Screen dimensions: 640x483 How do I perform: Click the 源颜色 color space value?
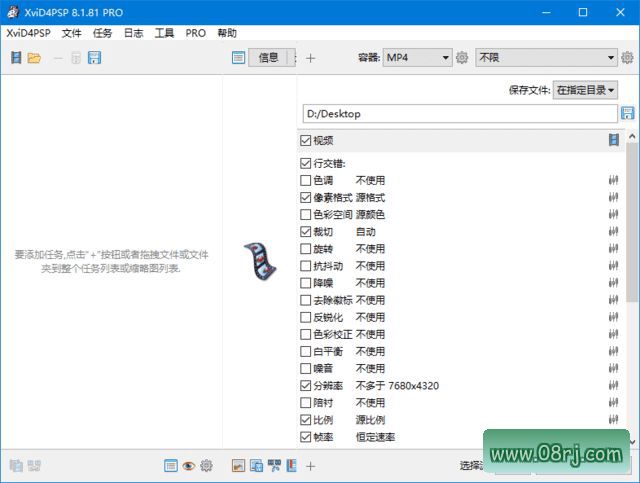(370, 215)
